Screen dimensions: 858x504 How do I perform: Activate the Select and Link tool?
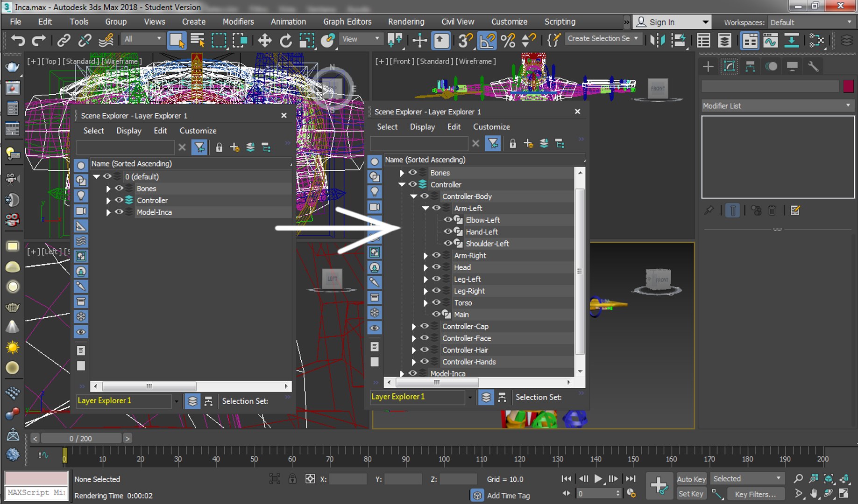coord(64,40)
